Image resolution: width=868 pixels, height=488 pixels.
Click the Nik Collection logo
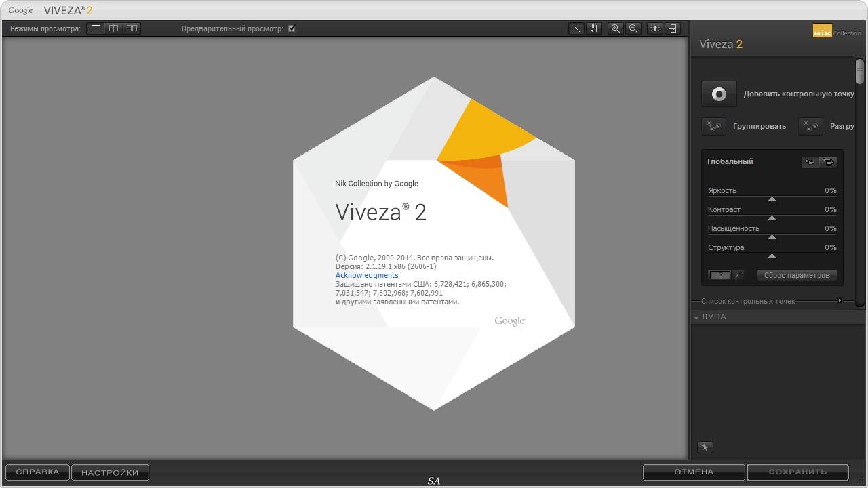837,31
